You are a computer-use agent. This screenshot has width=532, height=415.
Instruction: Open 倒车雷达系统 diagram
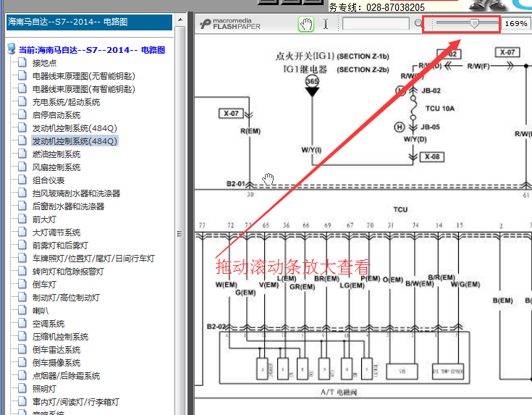point(56,350)
